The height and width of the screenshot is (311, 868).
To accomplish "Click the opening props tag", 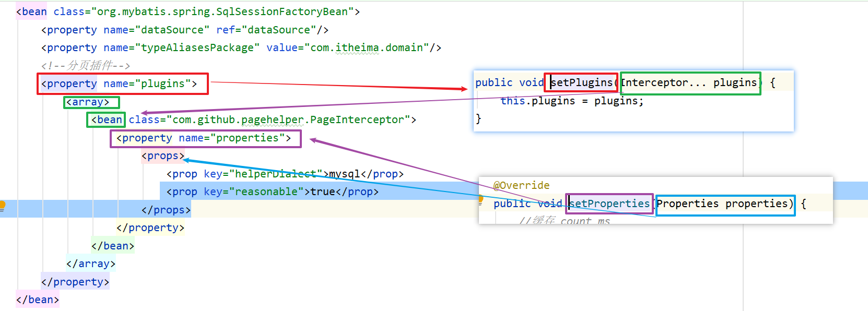I will [163, 155].
